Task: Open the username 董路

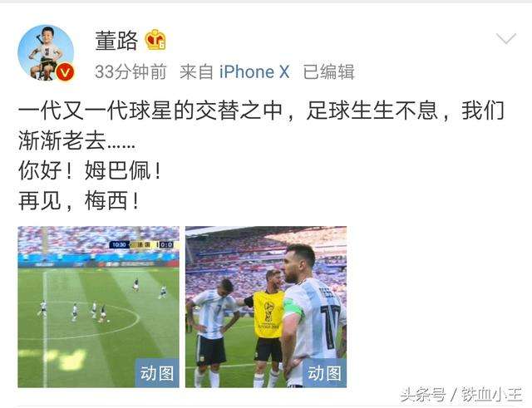Action: (116, 41)
